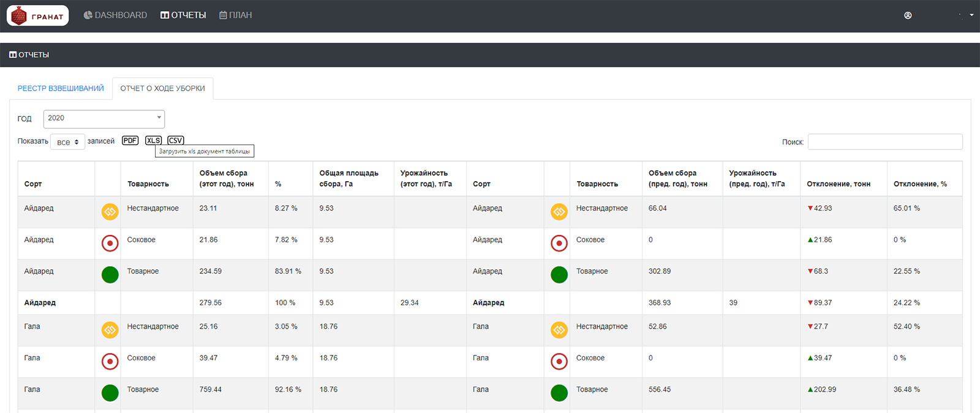Export table as CSV
This screenshot has width=980, height=413.
(x=176, y=141)
